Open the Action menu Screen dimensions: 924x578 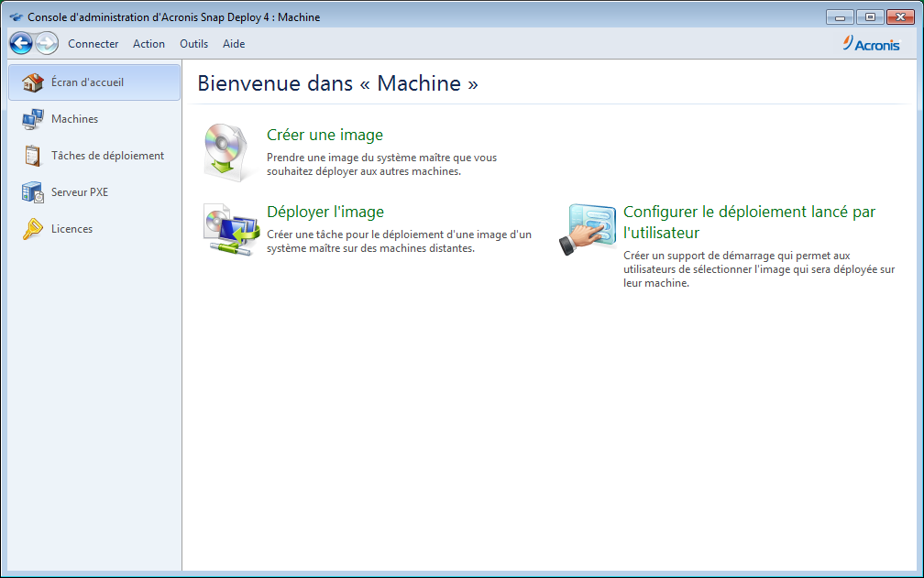(148, 44)
